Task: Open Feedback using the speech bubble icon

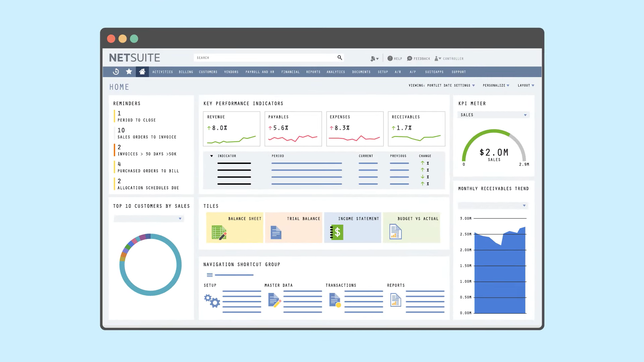Action: click(x=410, y=58)
